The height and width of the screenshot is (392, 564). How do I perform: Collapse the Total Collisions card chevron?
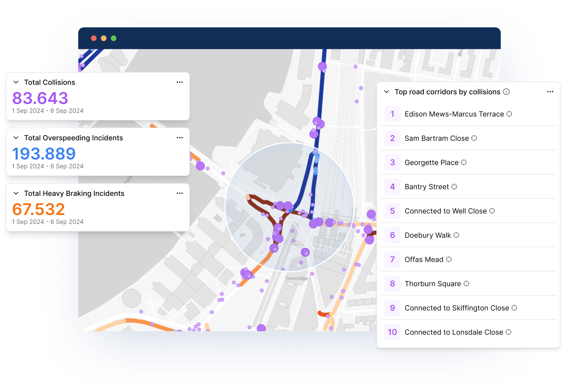tap(16, 82)
